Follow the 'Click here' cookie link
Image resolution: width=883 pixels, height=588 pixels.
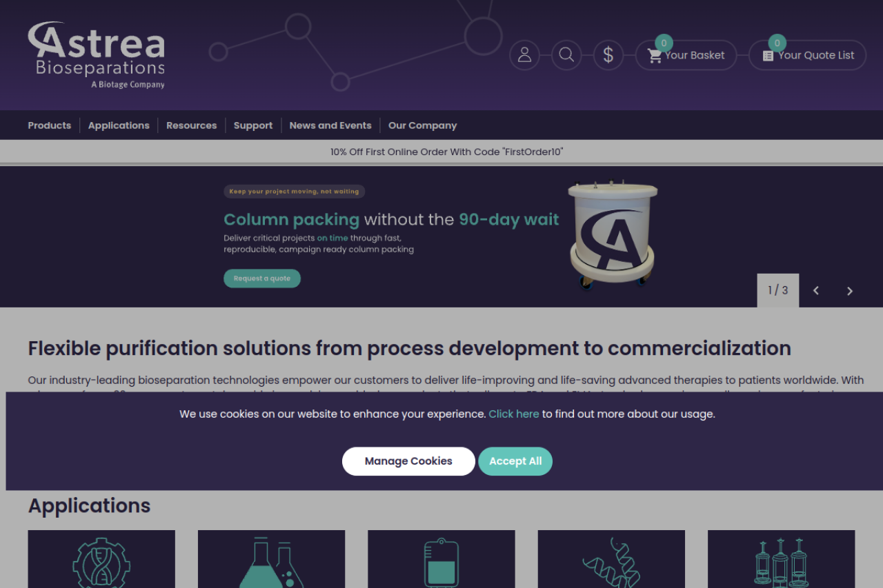pyautogui.click(x=514, y=414)
